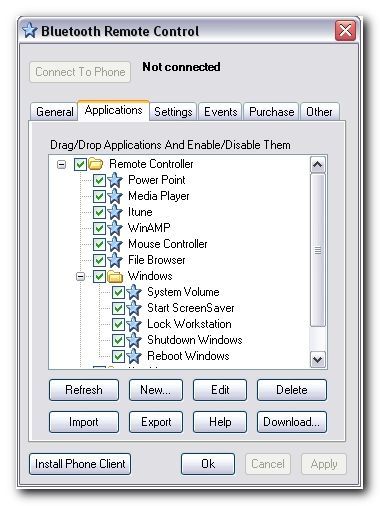
Task: Open Help from the button row
Action: [x=220, y=422]
